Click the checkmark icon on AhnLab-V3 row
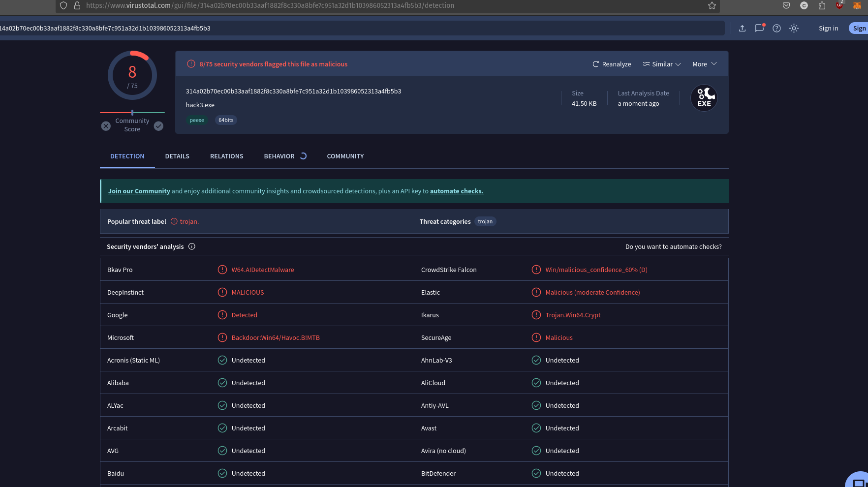 pyautogui.click(x=536, y=360)
